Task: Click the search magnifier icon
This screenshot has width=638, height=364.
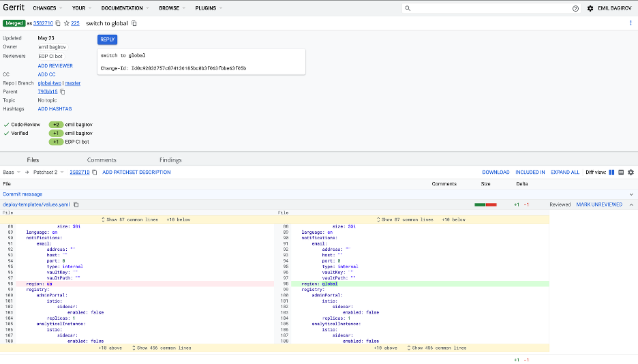Action: tap(408, 8)
